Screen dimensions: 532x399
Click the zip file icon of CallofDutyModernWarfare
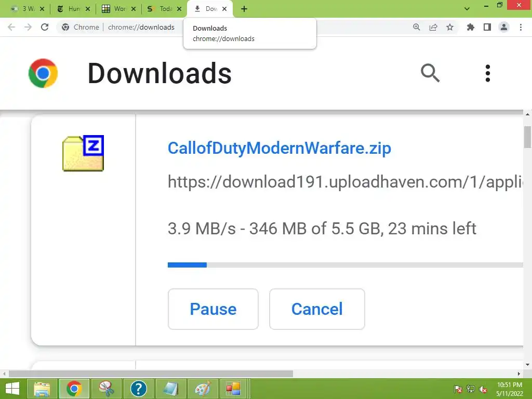83,153
